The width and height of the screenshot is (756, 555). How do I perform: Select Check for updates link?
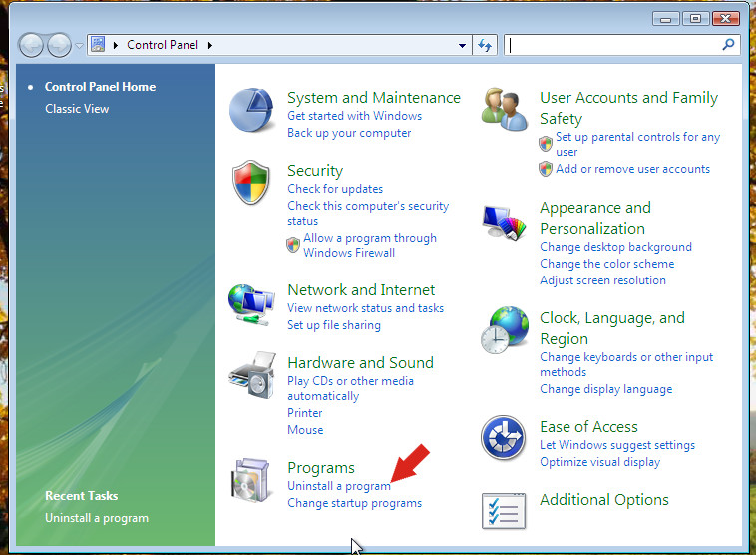pos(335,189)
